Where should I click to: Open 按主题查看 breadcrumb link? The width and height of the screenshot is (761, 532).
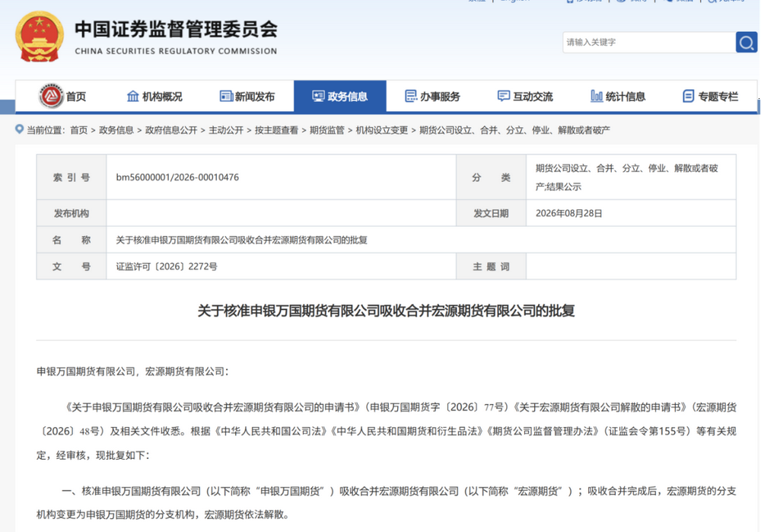coord(276,130)
